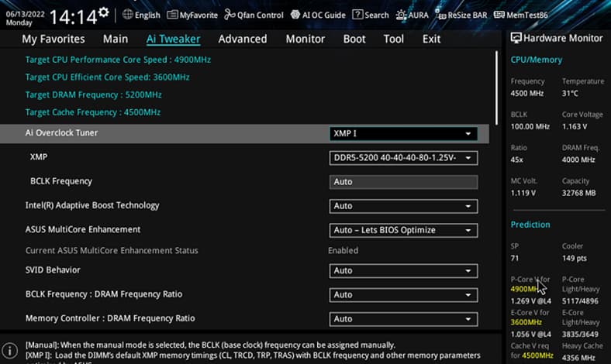Go to the Monitor tab

(305, 39)
